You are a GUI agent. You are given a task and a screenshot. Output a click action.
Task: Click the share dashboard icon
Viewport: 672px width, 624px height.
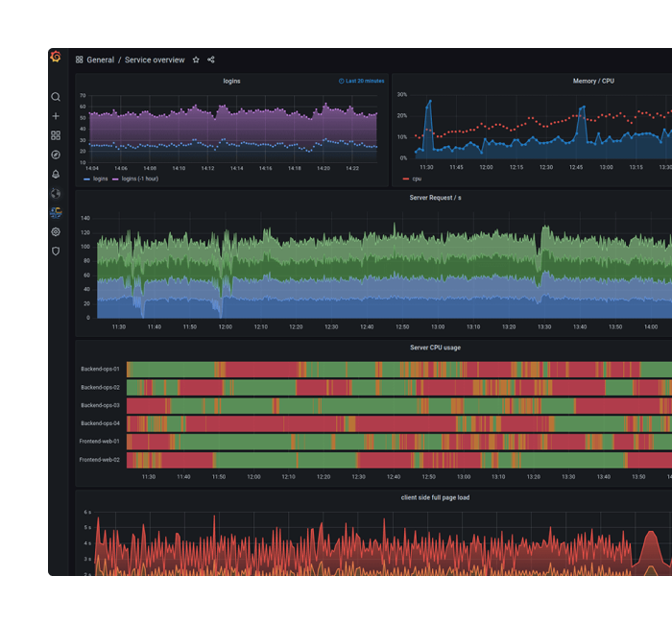click(211, 60)
